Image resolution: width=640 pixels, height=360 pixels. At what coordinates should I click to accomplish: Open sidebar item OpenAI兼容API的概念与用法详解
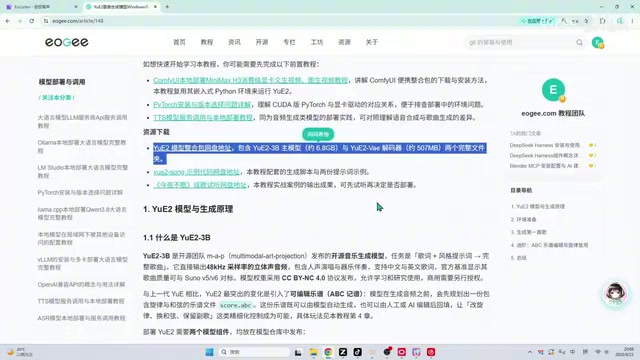click(x=81, y=284)
